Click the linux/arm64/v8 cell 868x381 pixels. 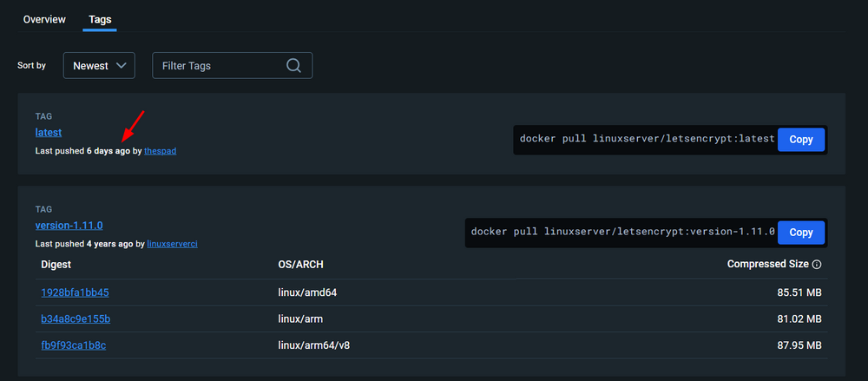click(314, 345)
